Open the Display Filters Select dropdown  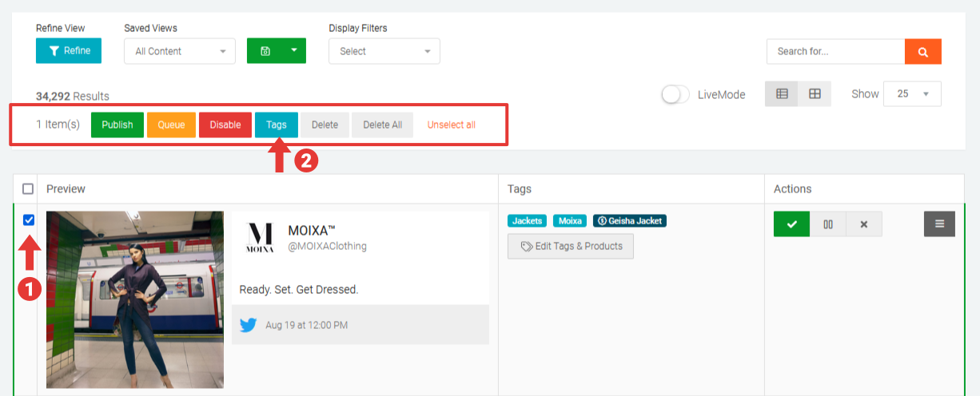[384, 51]
